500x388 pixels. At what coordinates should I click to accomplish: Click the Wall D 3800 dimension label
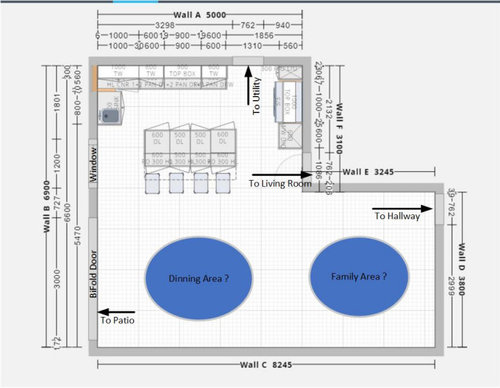pos(461,269)
